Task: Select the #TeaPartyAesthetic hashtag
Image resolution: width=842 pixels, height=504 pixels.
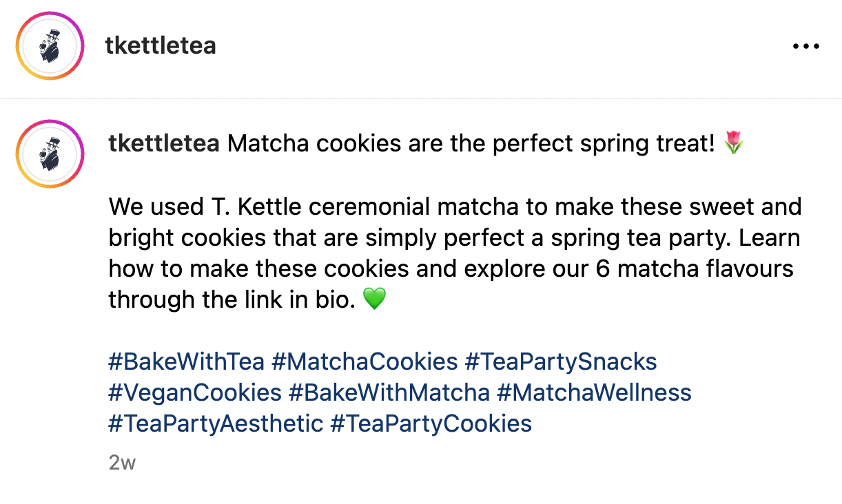Action: [216, 423]
